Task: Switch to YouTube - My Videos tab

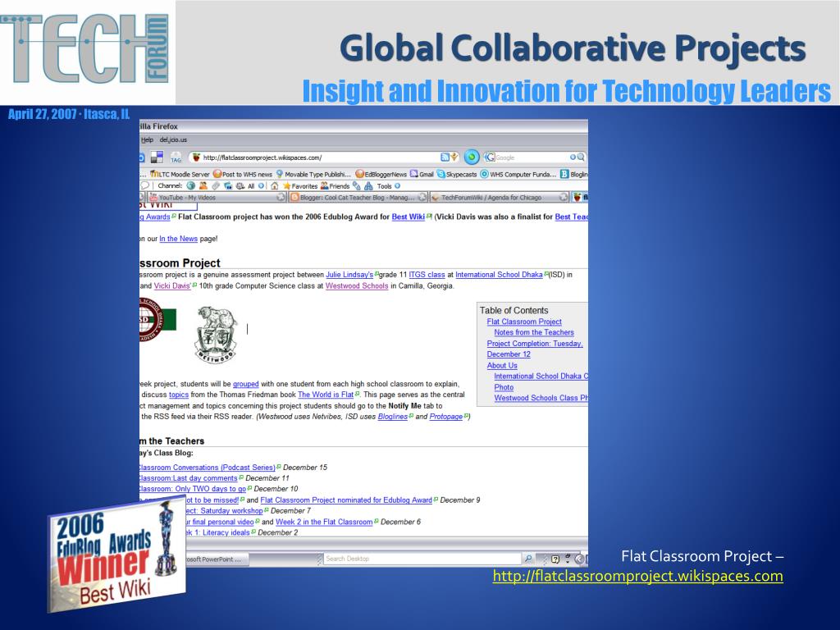Action: [x=217, y=197]
